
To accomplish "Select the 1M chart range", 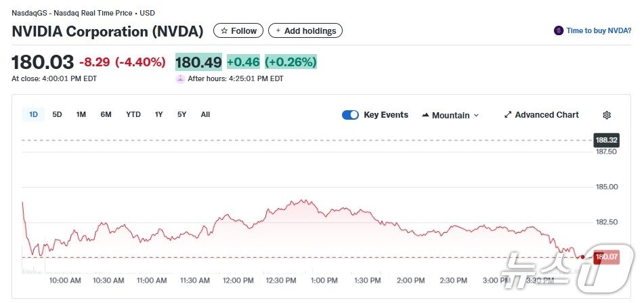I will pos(81,114).
